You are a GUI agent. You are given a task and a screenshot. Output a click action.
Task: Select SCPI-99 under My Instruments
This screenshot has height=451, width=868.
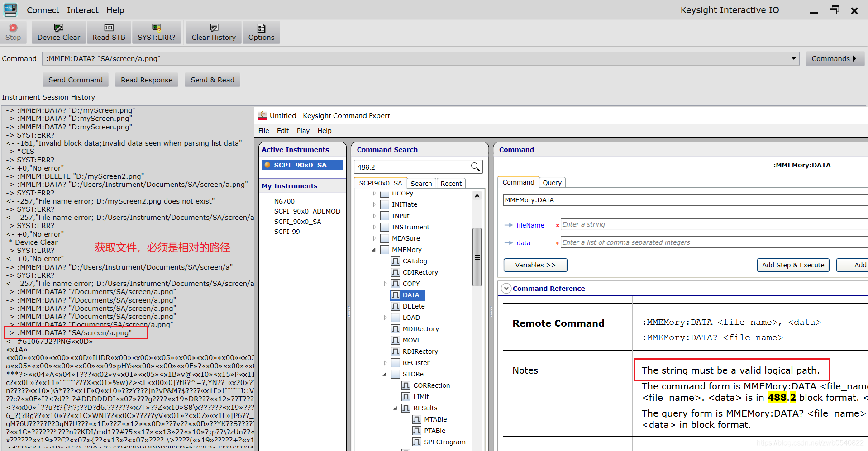pyautogui.click(x=287, y=232)
